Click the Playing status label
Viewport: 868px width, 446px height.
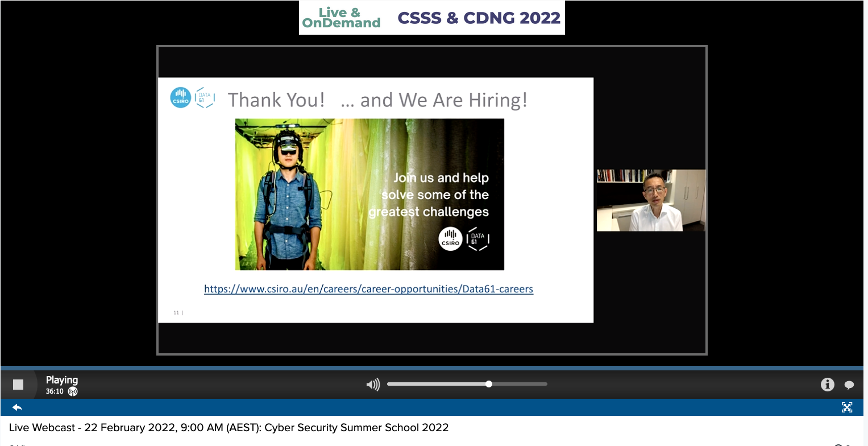click(x=62, y=380)
